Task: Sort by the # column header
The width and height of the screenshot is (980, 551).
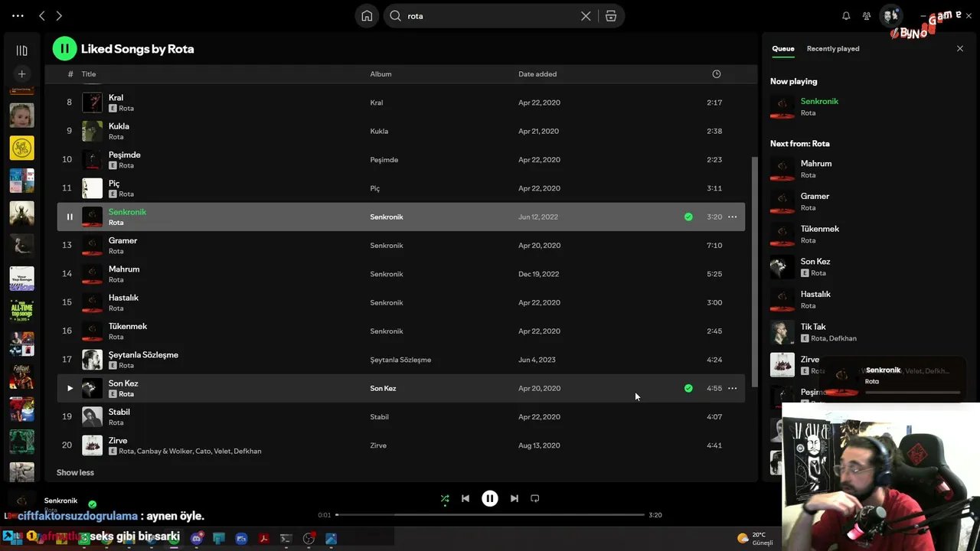Action: pos(70,74)
